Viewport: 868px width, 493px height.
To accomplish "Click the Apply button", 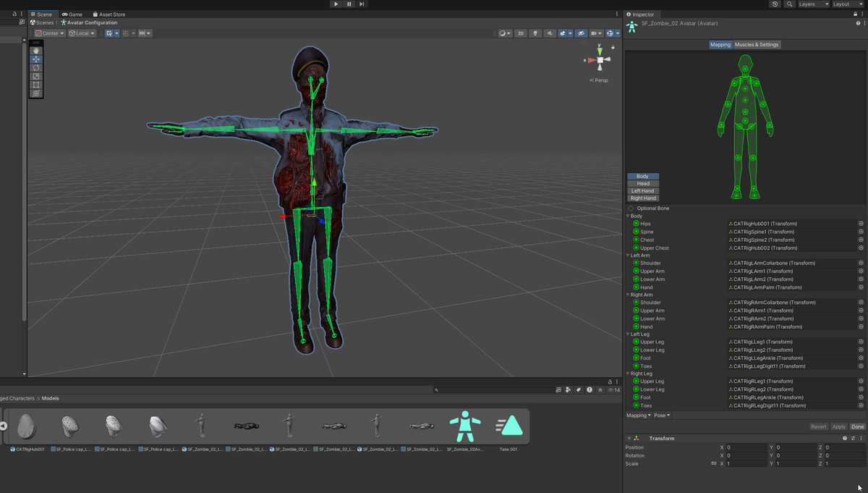I will tap(838, 427).
